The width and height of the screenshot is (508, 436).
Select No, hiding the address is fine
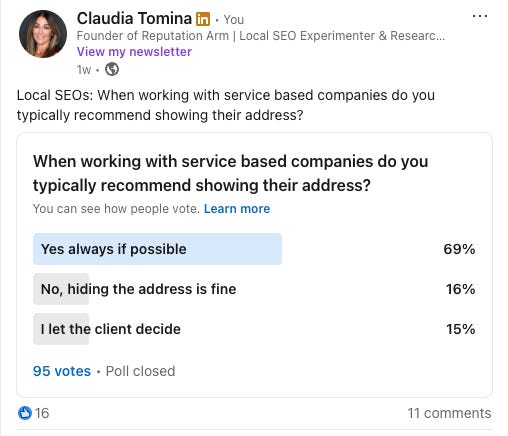point(254,289)
